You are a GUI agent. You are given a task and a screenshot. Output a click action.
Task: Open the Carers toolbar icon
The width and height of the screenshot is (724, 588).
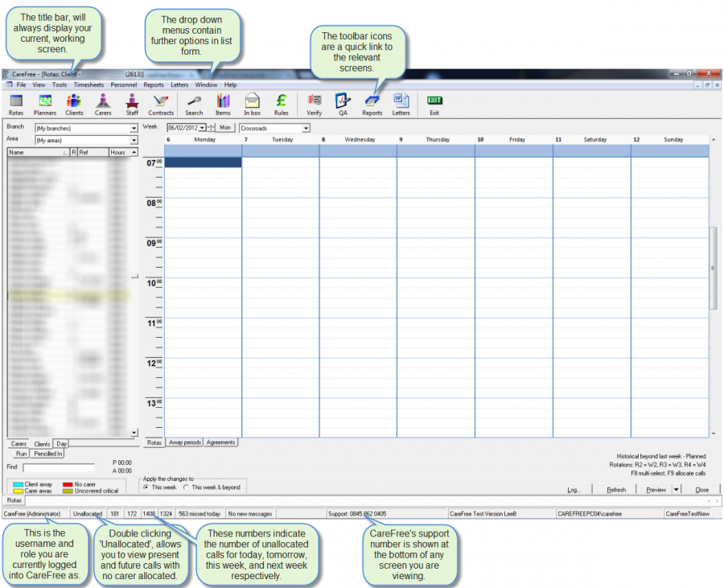pos(103,103)
